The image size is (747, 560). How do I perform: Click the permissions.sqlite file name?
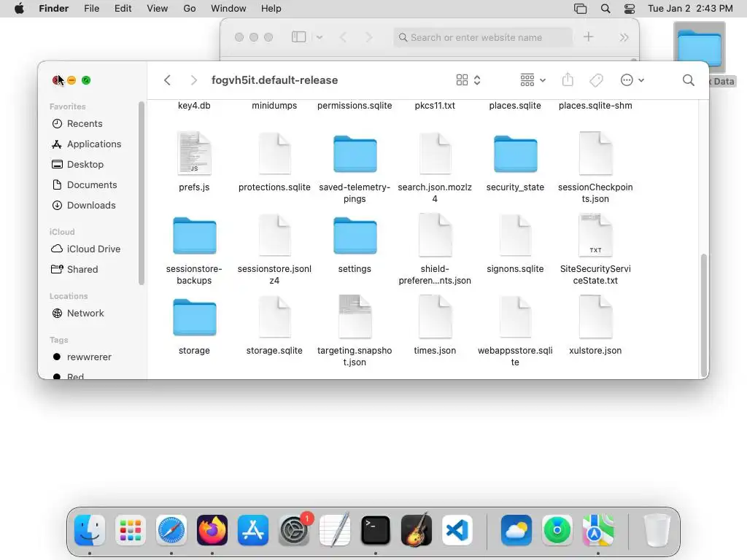pos(355,105)
